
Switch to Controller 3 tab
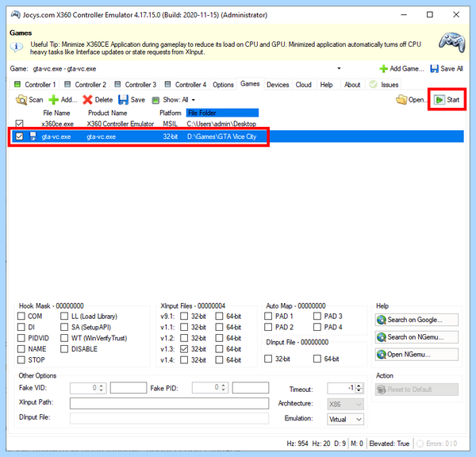click(135, 84)
